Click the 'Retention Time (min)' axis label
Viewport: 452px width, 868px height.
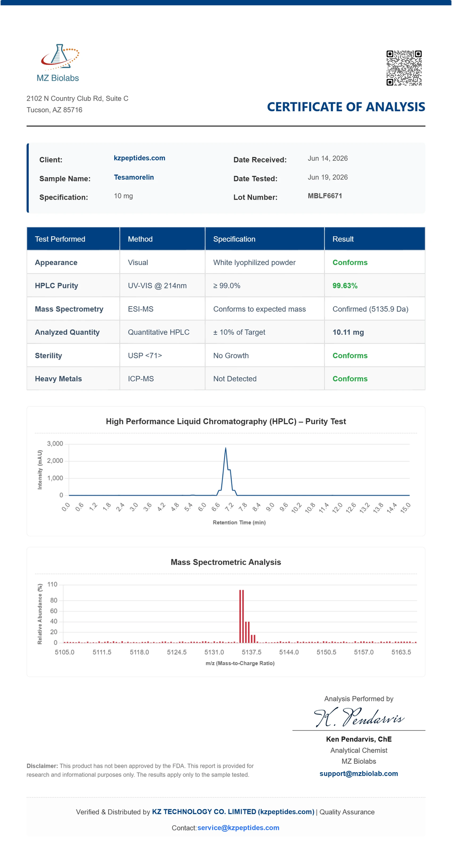239,523
